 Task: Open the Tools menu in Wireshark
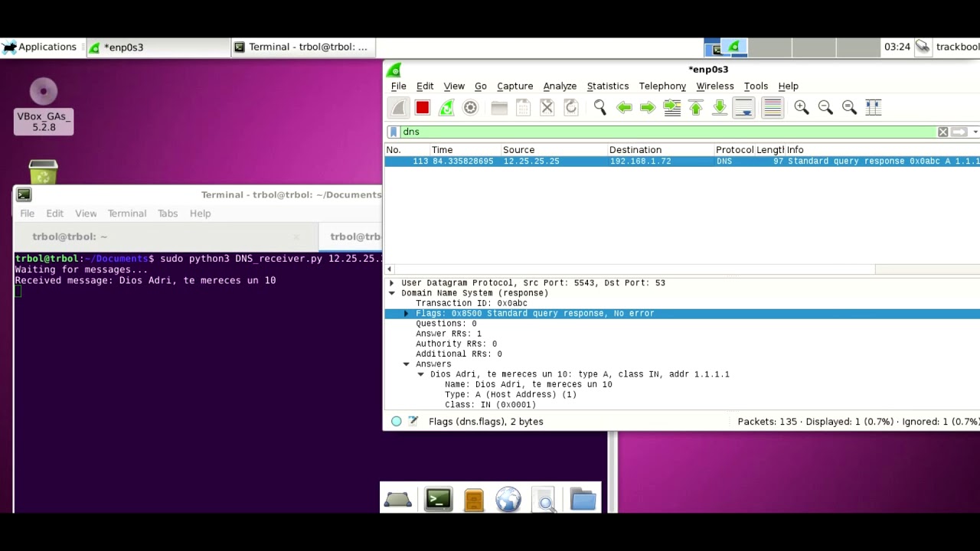[x=756, y=86]
